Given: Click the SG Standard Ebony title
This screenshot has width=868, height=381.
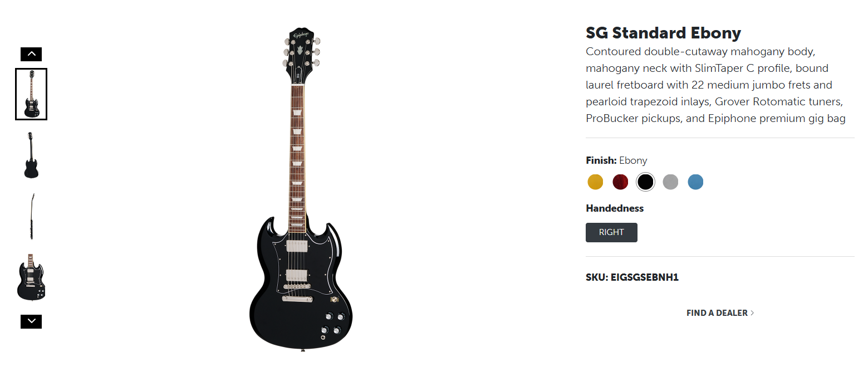Looking at the screenshot, I should click(663, 33).
